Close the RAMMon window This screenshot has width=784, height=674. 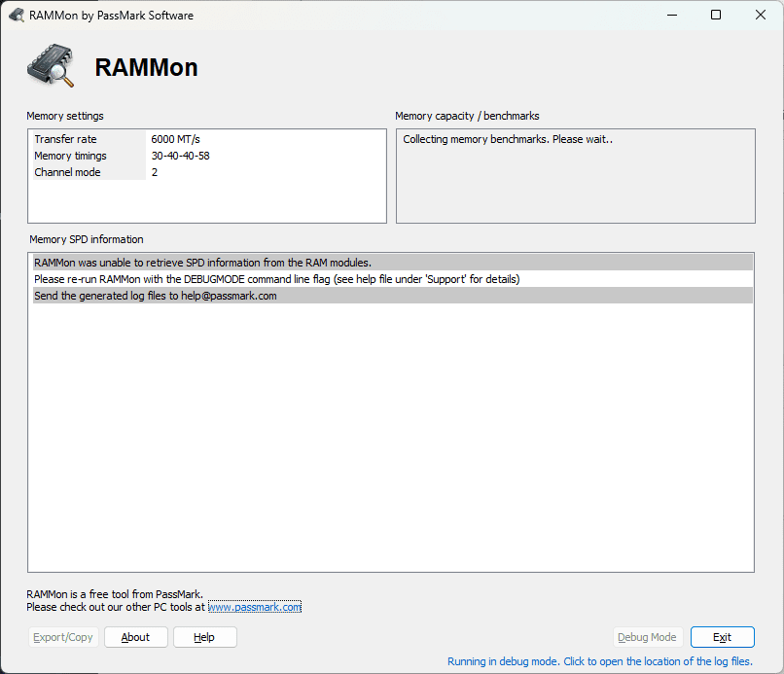pos(760,15)
